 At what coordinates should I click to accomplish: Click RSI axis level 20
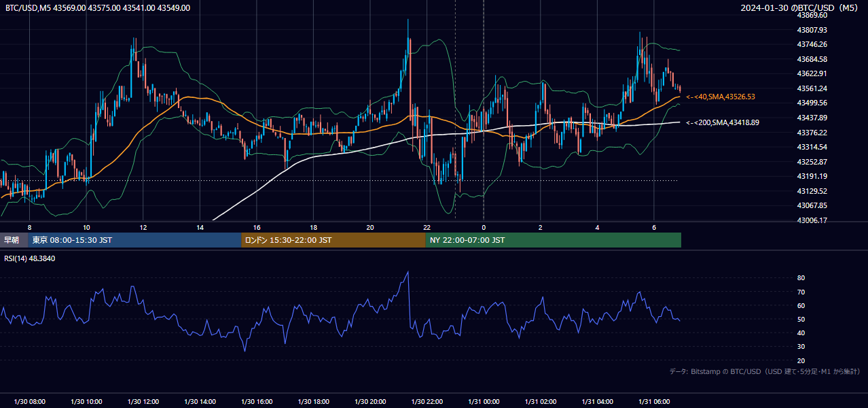point(801,360)
